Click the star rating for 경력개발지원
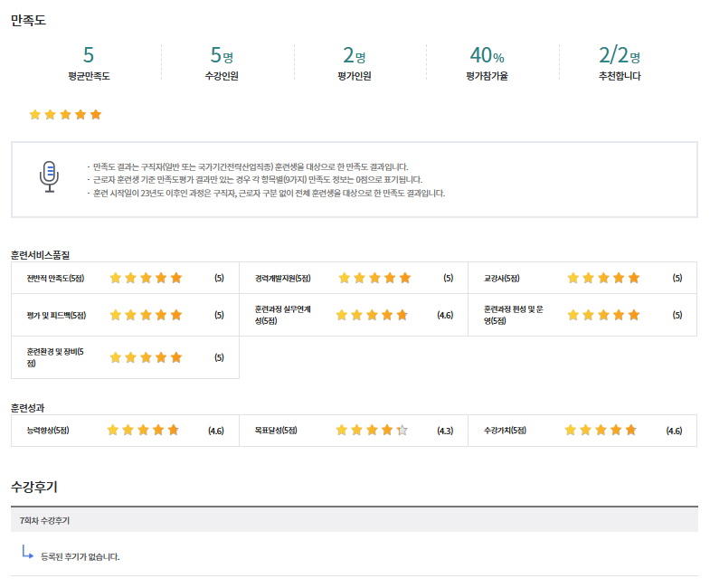Screen dimensions: 710x588 (x=374, y=278)
